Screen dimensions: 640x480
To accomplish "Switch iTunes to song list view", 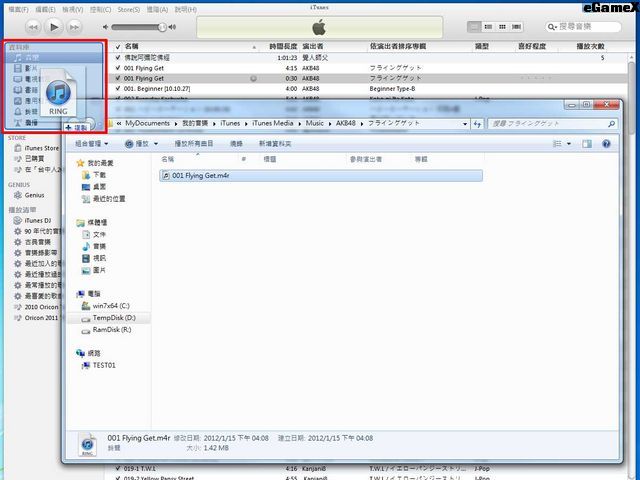I will tap(474, 27).
